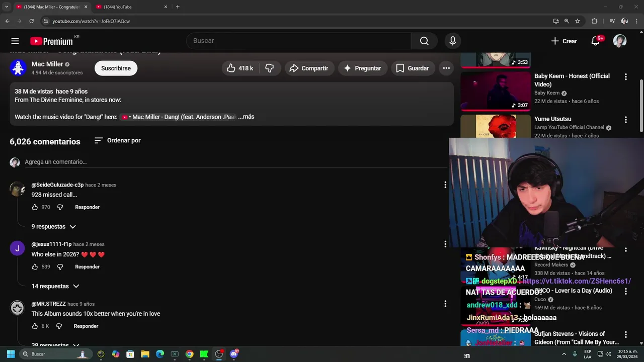Screen dimensions: 644x362
Task: Subscribe to Mac Miller with Suscribirse
Action: pyautogui.click(x=116, y=68)
